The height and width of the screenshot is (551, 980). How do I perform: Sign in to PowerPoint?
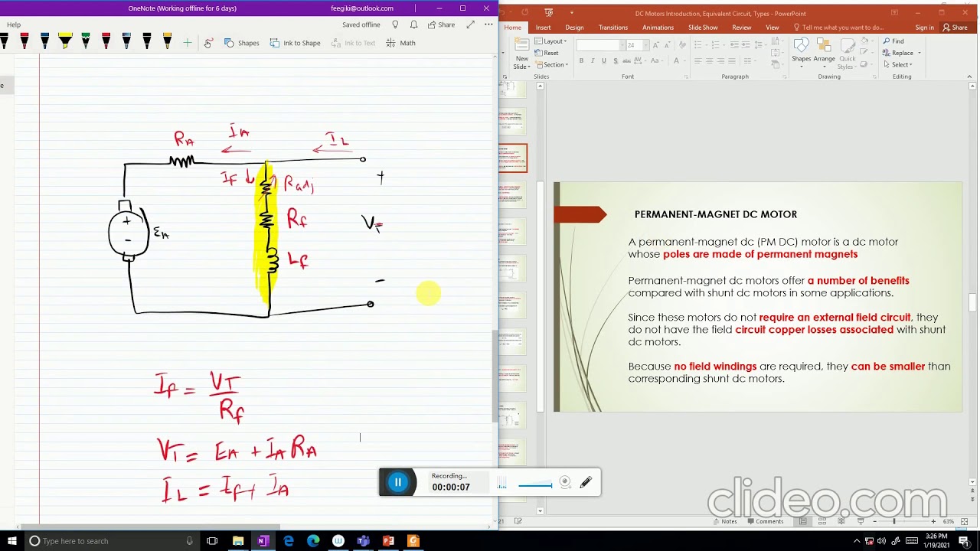coord(924,28)
